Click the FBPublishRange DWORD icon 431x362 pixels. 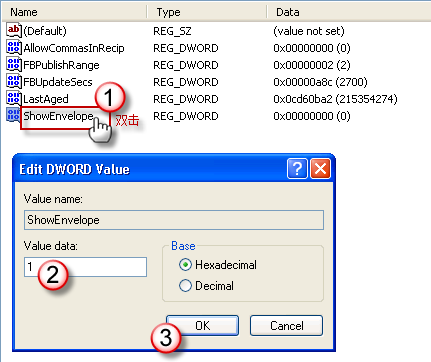(14, 65)
